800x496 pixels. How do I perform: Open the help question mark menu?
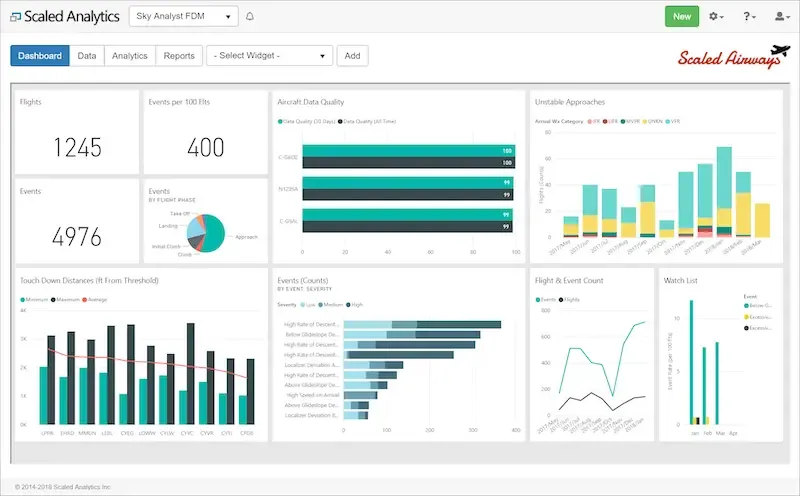(748, 17)
